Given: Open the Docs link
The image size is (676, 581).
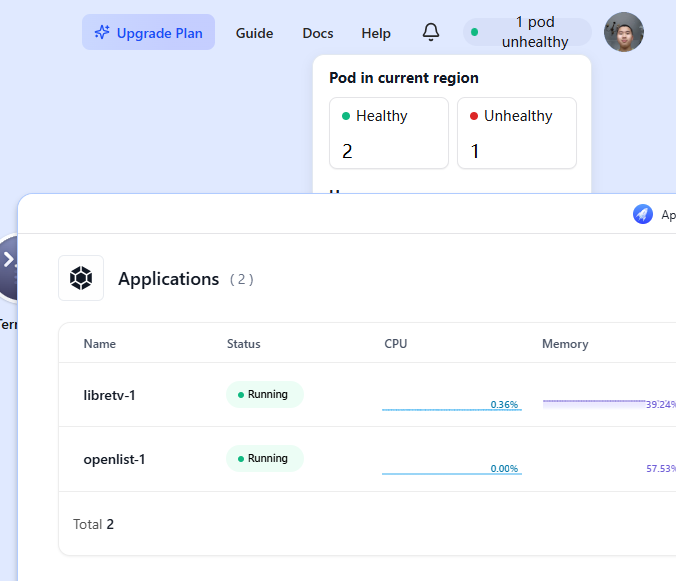Looking at the screenshot, I should pyautogui.click(x=318, y=33).
